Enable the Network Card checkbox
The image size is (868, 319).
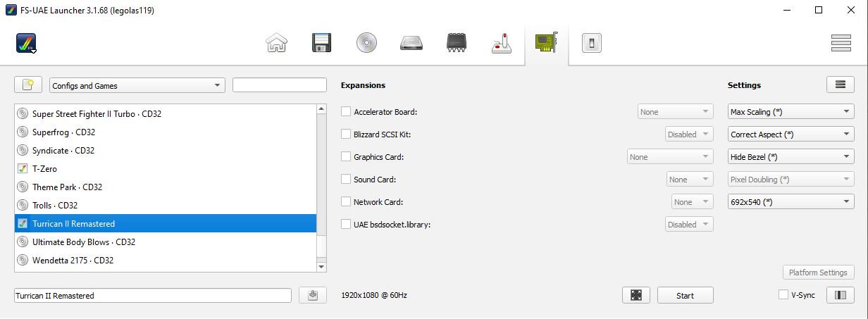[x=346, y=201]
